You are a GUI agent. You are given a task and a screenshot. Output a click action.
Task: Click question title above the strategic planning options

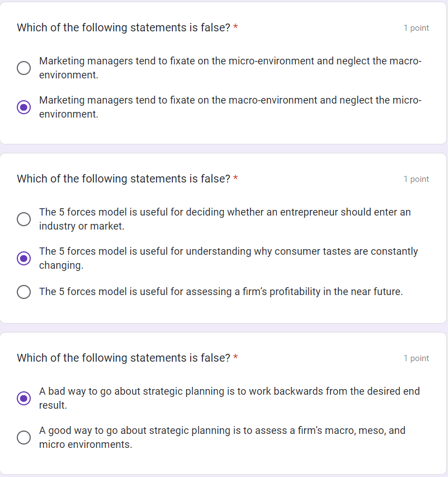click(x=123, y=358)
